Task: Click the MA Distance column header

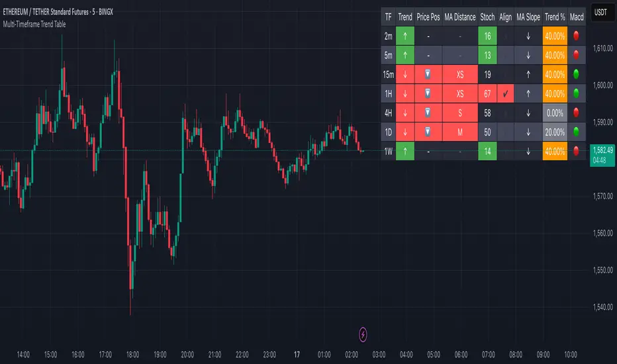Action: coord(460,17)
